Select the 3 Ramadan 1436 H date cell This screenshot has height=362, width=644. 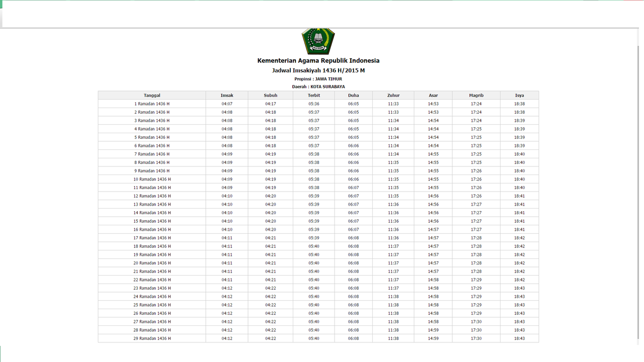pyautogui.click(x=152, y=121)
